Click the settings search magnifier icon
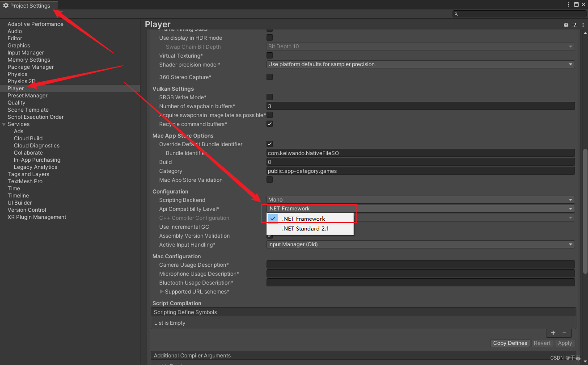Viewport: 588px width, 365px height. (457, 14)
